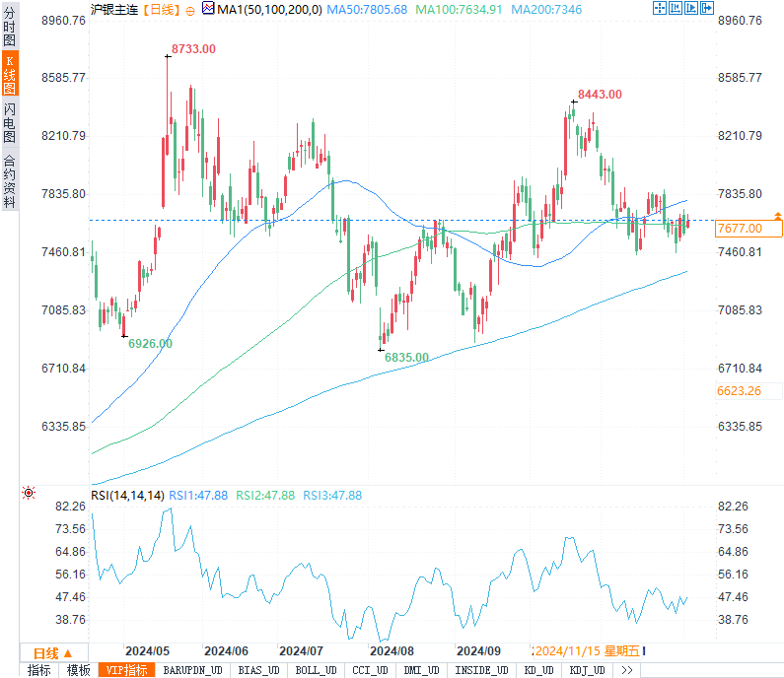The height and width of the screenshot is (678, 784).
Task: Click the grid icon in top-right chart toolbar
Action: (x=690, y=9)
